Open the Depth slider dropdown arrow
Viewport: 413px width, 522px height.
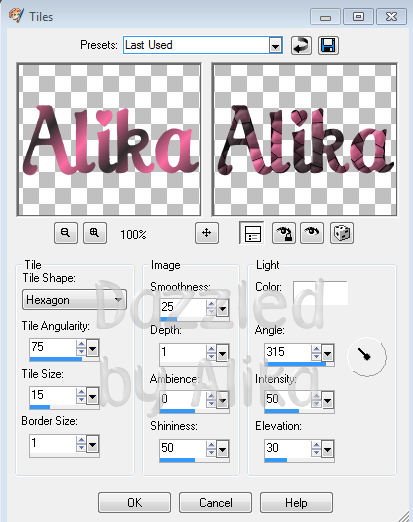coord(222,353)
